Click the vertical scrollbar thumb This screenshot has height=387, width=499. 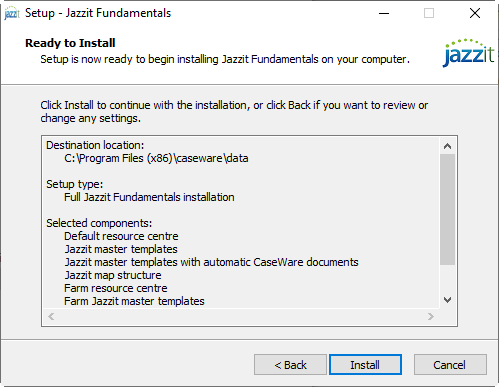point(447,209)
